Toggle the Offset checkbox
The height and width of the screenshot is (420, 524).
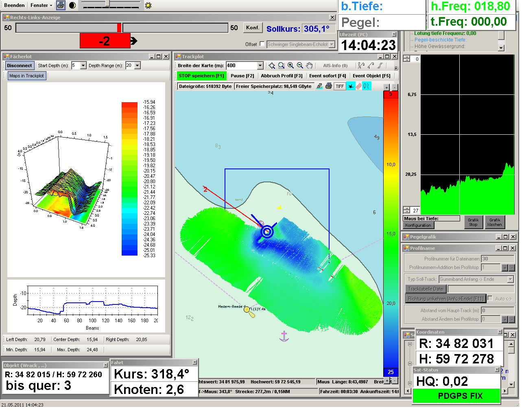262,44
